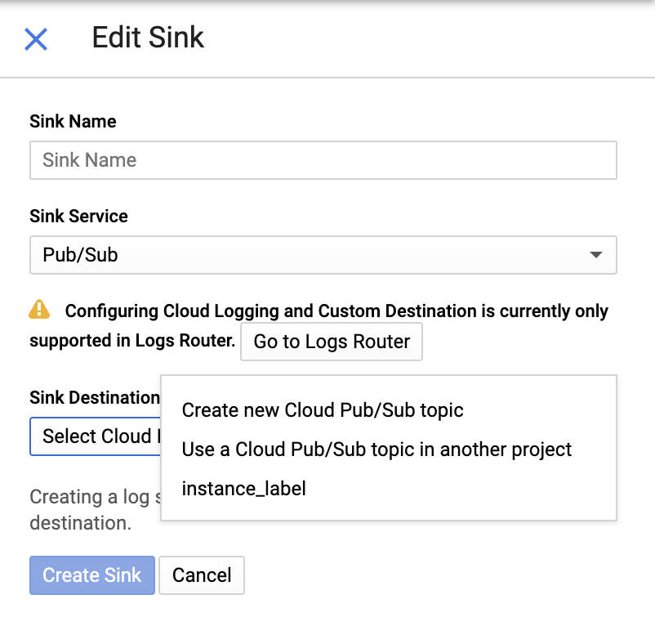Image resolution: width=655 pixels, height=644 pixels.
Task: Click the Sink Destination label
Action: coord(94,398)
